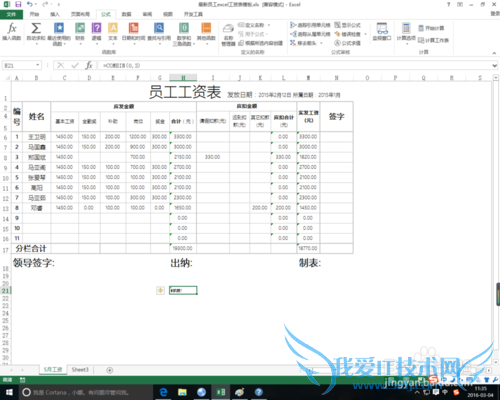Click the Name Box field

(19, 65)
